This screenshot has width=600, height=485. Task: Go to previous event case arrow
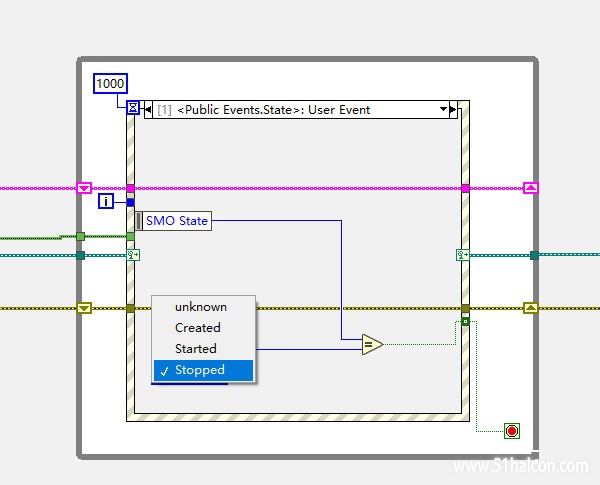point(148,110)
